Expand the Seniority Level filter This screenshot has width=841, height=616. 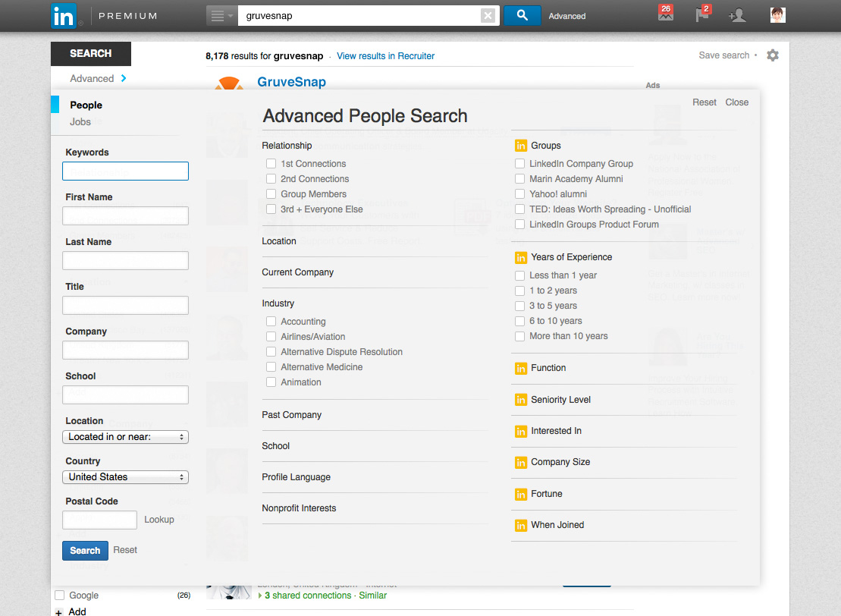[x=560, y=400]
